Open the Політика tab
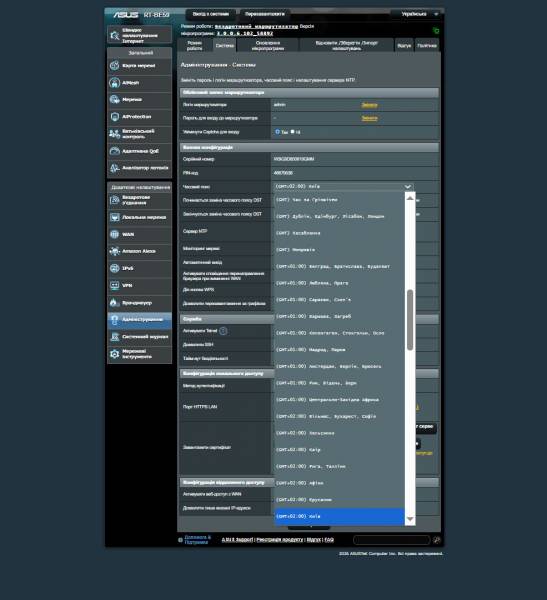The image size is (547, 600). point(427,46)
